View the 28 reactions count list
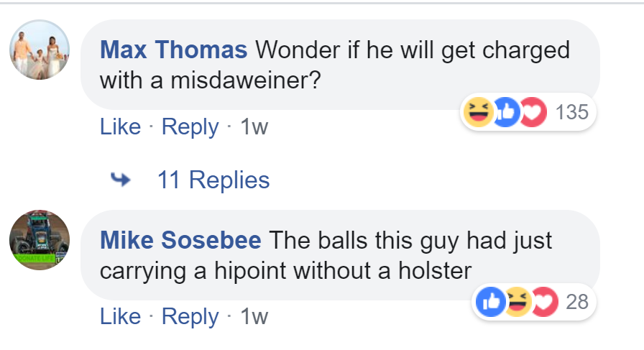 tap(577, 302)
